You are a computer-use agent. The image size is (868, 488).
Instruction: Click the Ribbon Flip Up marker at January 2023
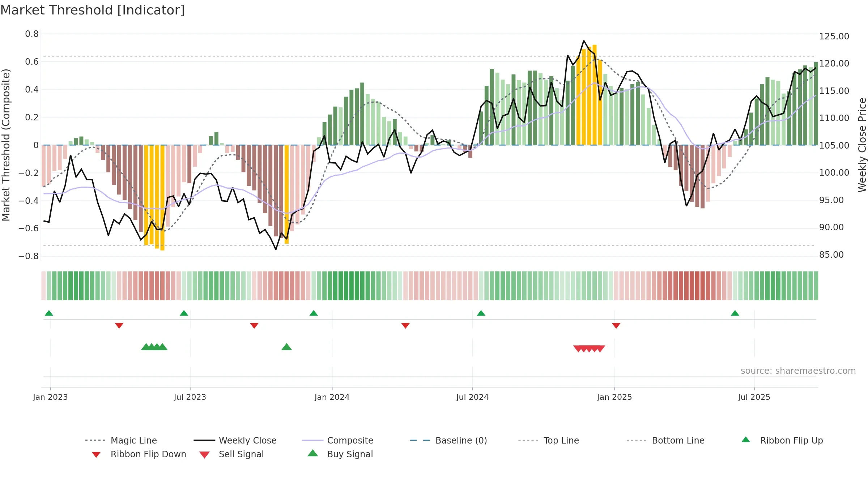coord(49,313)
